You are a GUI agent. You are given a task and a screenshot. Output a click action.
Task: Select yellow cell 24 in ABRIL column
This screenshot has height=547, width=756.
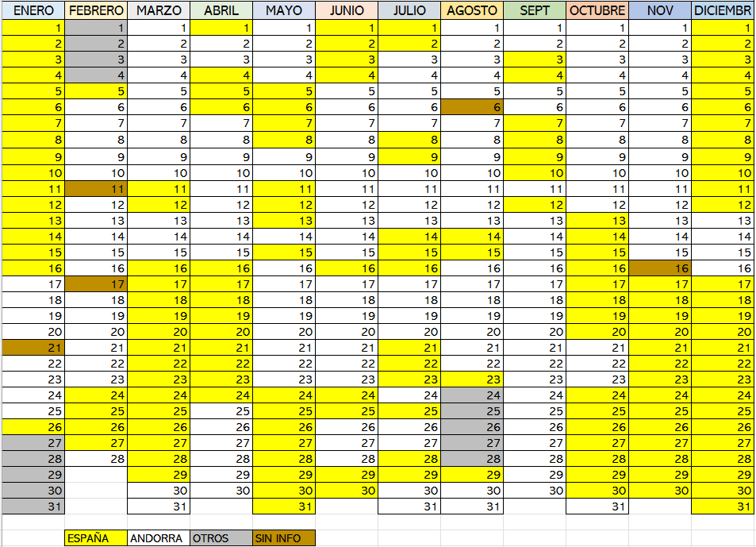[221, 395]
